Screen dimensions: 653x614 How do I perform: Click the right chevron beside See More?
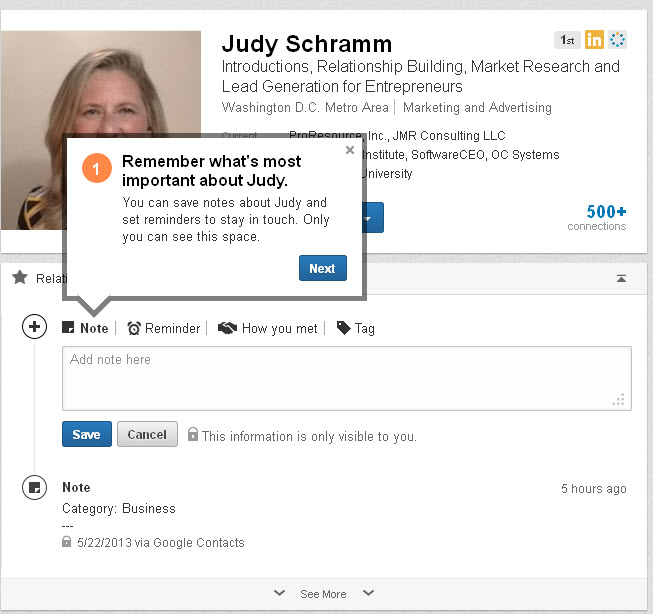tap(368, 592)
